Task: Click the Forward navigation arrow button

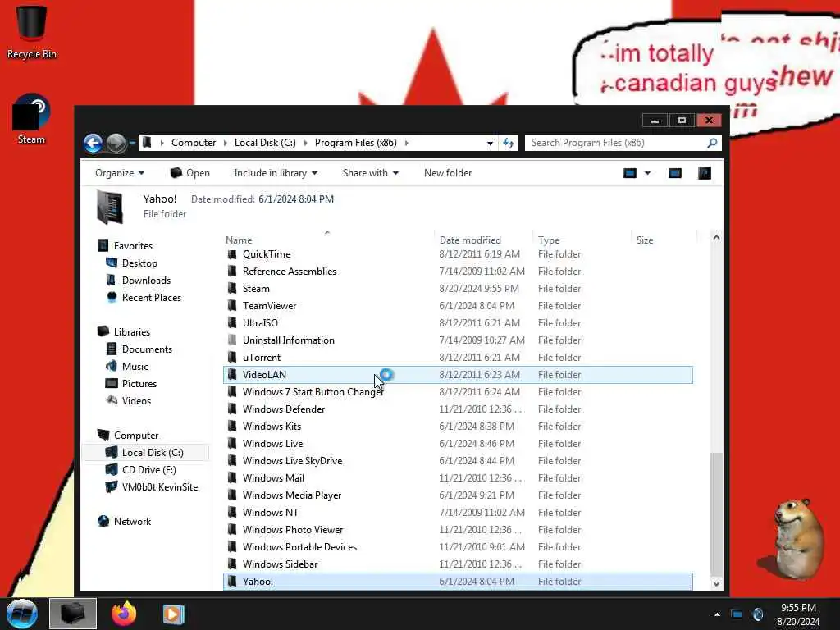Action: 116,143
